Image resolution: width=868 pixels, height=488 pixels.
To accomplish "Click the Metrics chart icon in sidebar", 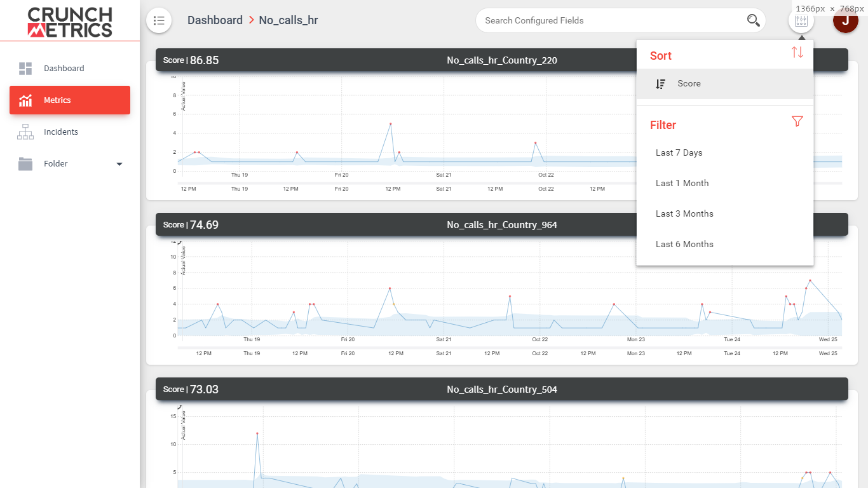I will (x=25, y=100).
